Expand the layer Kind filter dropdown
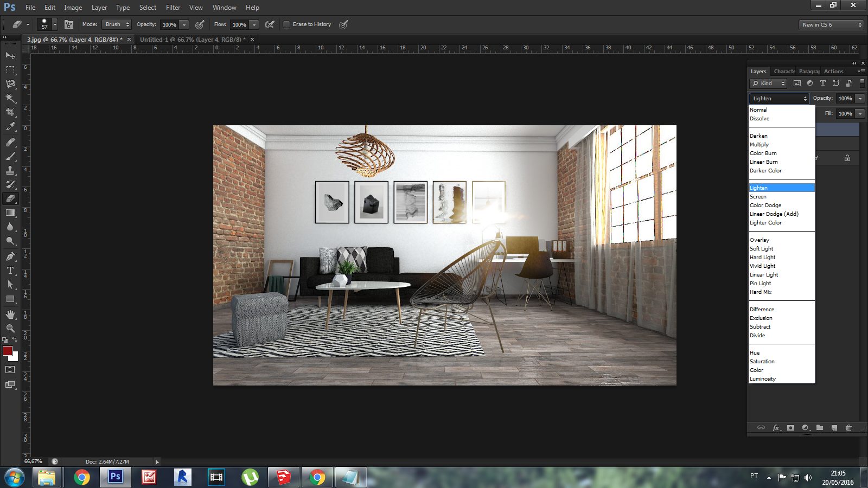 pyautogui.click(x=769, y=84)
